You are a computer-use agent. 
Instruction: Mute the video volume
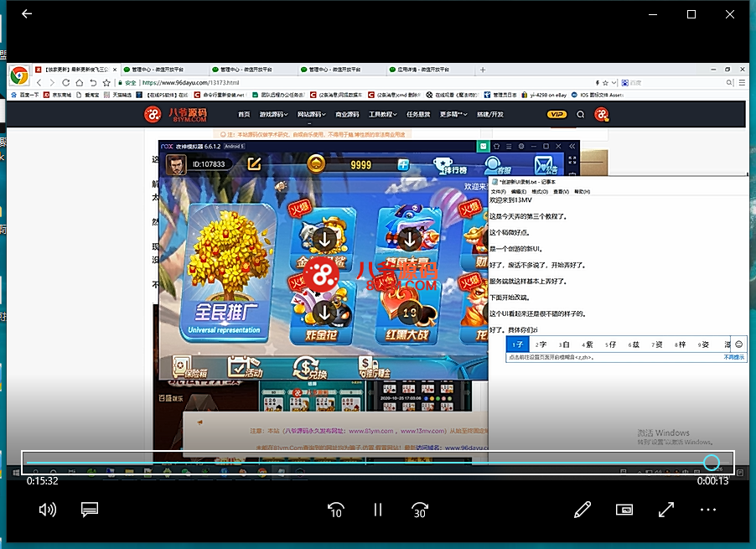(x=48, y=509)
